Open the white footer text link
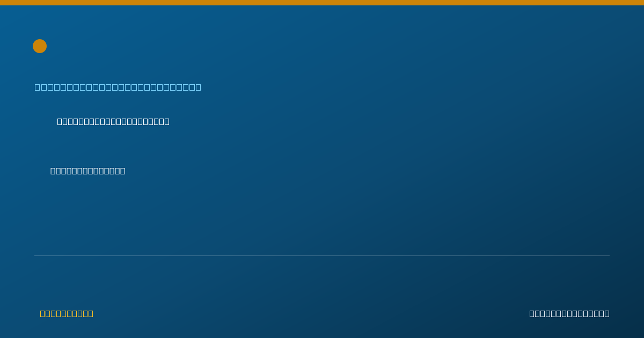 569,313
